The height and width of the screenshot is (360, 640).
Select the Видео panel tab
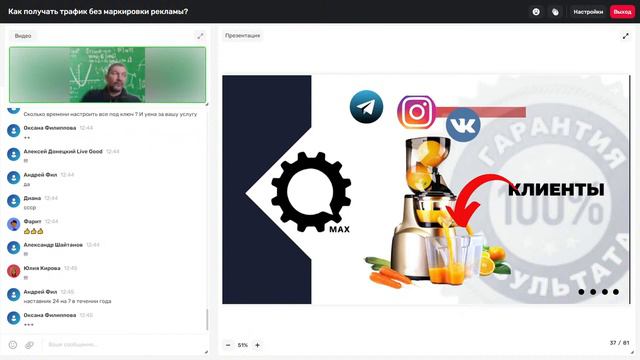tap(23, 36)
